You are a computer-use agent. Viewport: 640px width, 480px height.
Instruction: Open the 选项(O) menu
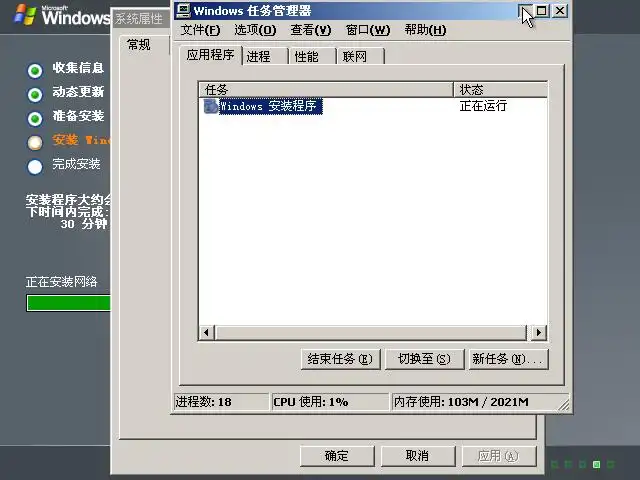coord(255,30)
